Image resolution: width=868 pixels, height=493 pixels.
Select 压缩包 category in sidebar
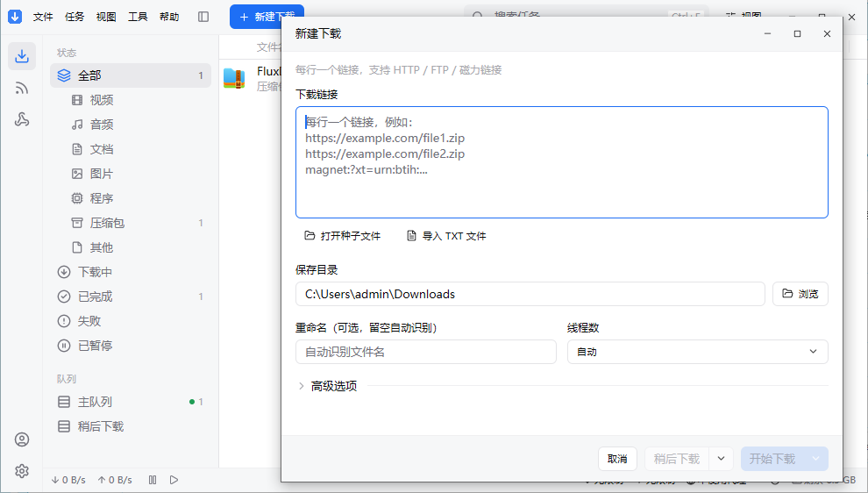(131, 223)
